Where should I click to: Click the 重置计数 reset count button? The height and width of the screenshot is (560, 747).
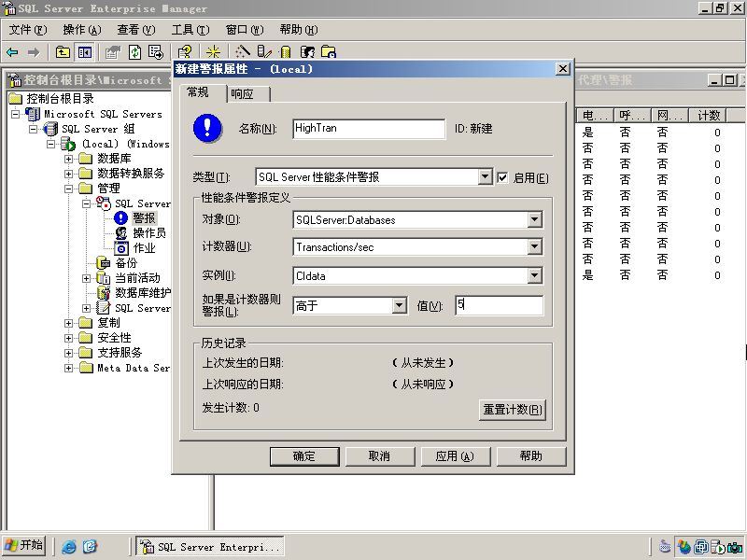point(512,410)
